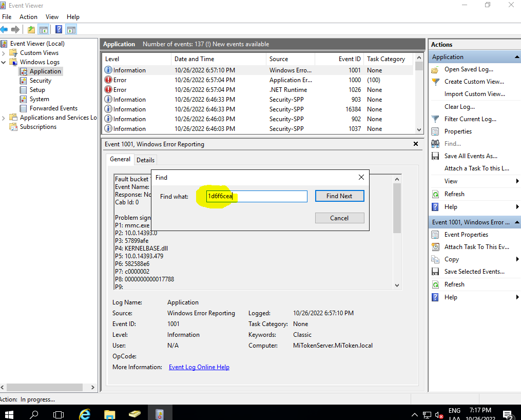521x420 pixels.
Task: Click Attach Task To This Event
Action: tap(476, 247)
